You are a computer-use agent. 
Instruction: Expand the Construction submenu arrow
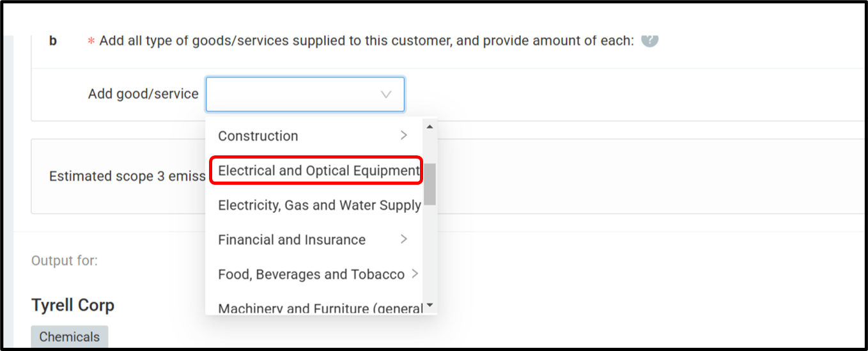(x=403, y=136)
